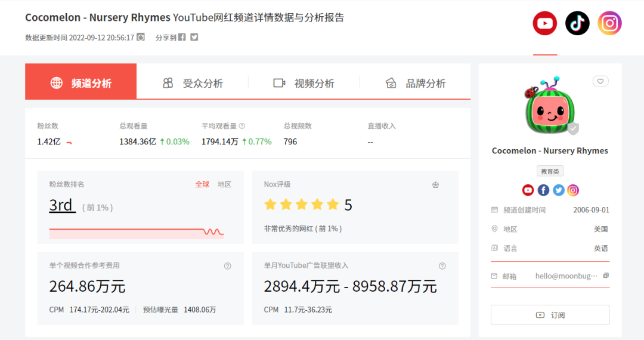Click the help icon in 单个视频合作参考费用 card
Screen dimensions: 644x340
point(228,266)
